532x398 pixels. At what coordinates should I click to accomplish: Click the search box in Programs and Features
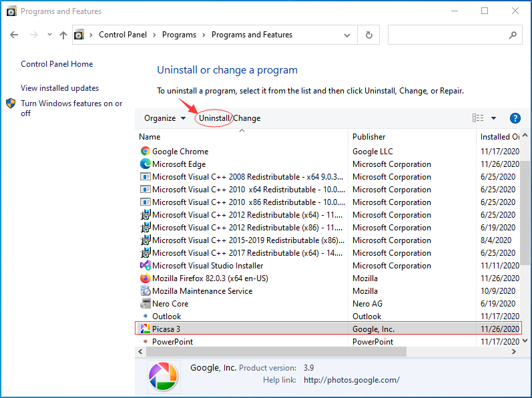tap(455, 35)
